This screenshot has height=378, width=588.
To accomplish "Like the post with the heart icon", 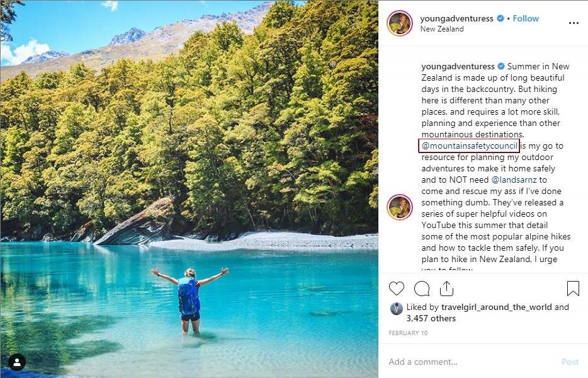I will pos(397,289).
